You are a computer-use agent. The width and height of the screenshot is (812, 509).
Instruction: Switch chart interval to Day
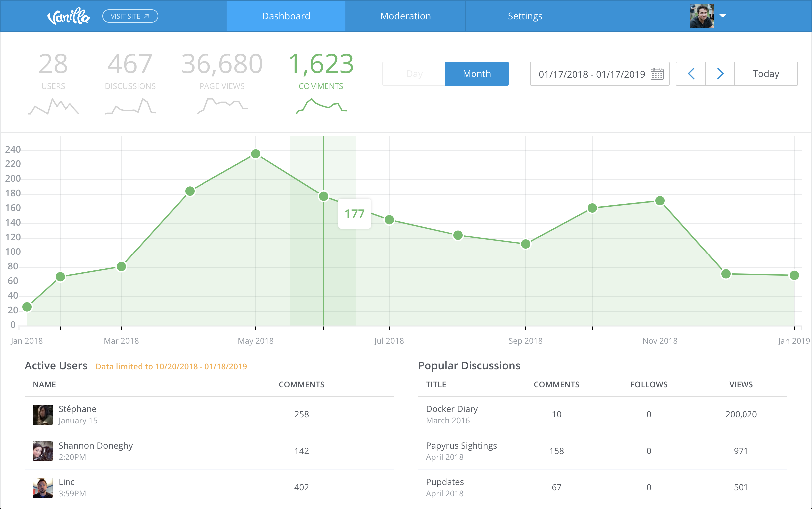click(414, 74)
